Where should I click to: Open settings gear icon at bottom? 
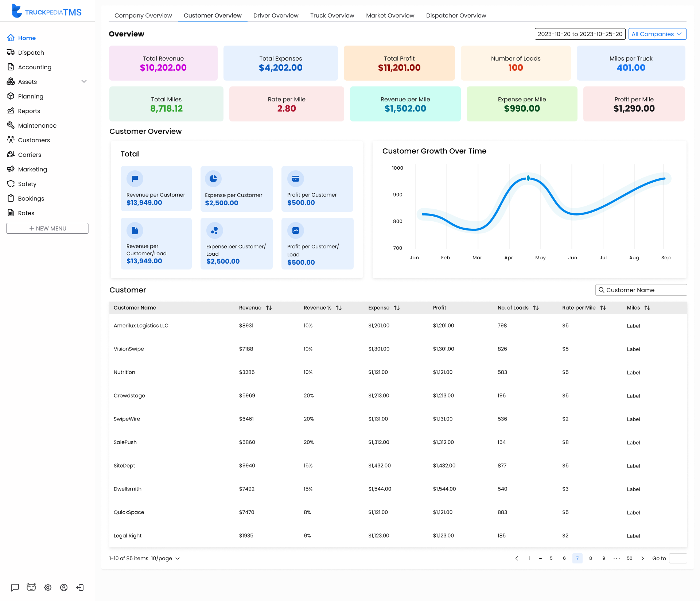pyautogui.click(x=48, y=588)
